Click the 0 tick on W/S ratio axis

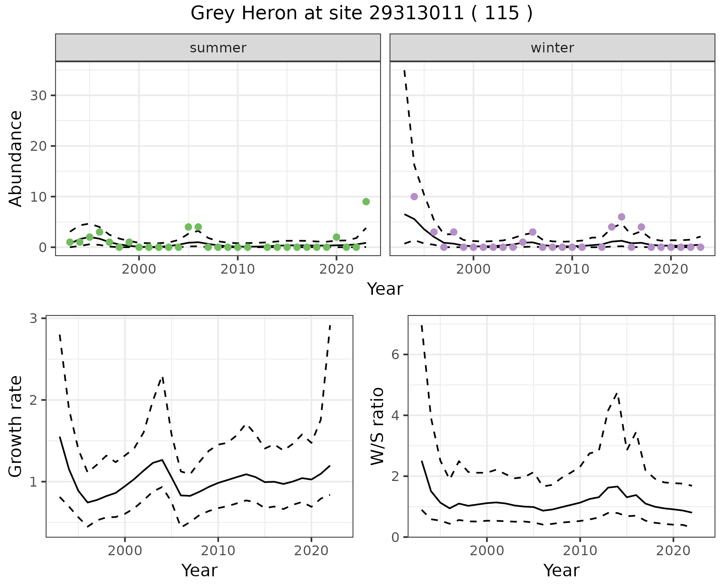click(x=396, y=537)
